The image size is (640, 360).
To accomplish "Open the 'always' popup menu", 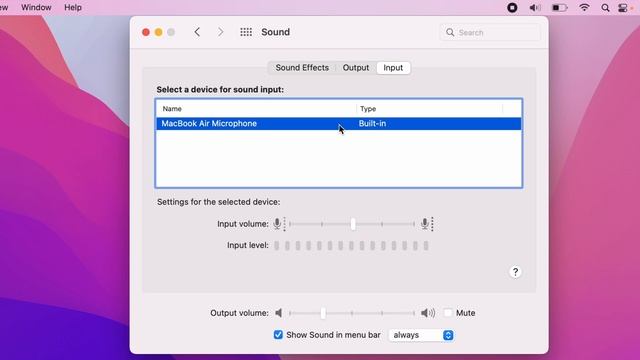I will pos(421,335).
